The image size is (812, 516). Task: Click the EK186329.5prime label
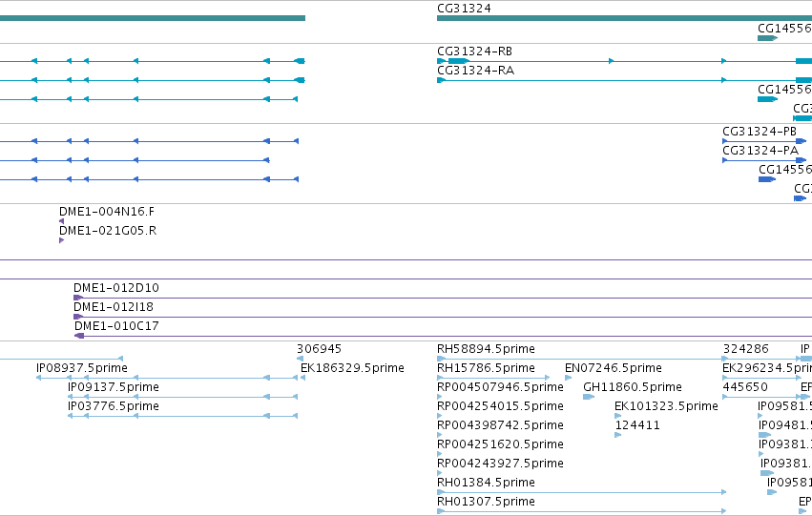click(x=352, y=368)
